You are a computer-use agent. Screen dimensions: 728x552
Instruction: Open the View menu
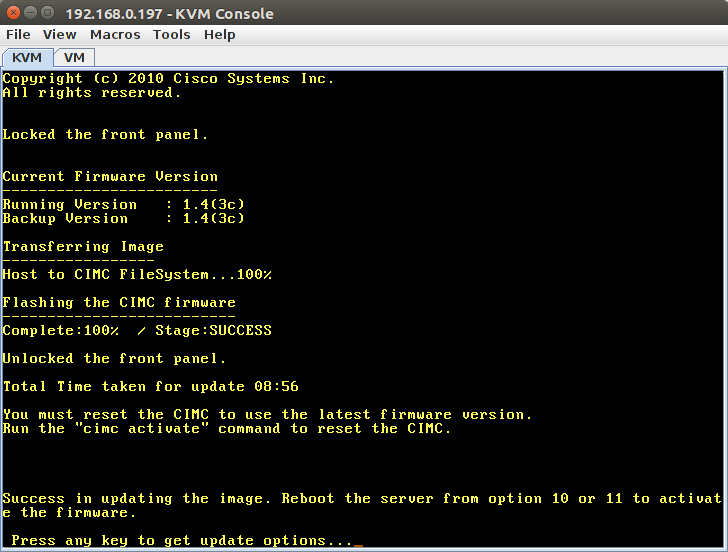pyautogui.click(x=59, y=35)
